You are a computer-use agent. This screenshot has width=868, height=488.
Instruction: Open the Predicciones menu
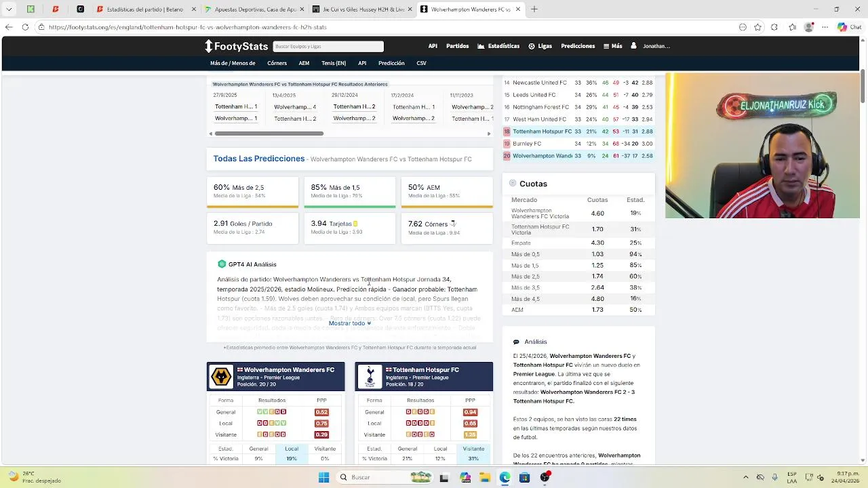click(x=578, y=46)
